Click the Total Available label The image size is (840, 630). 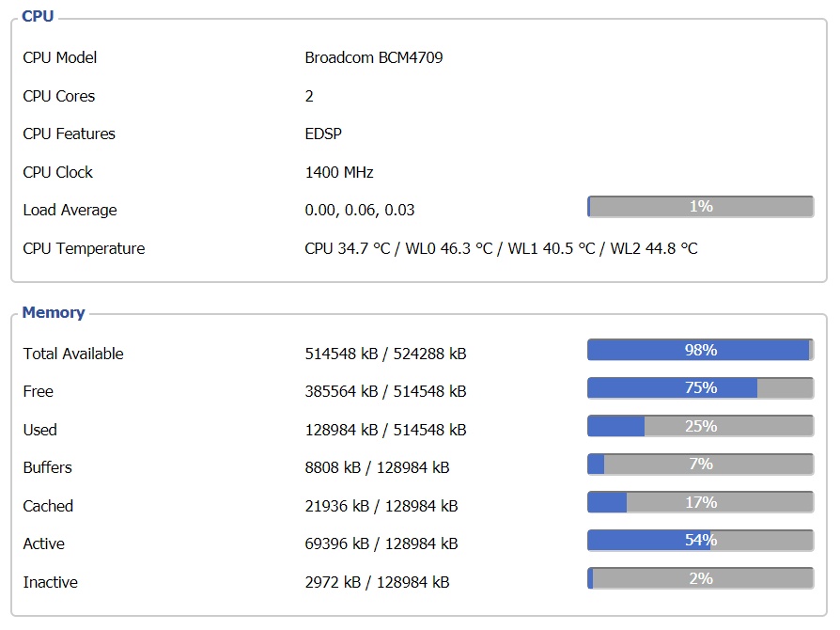[x=73, y=354]
